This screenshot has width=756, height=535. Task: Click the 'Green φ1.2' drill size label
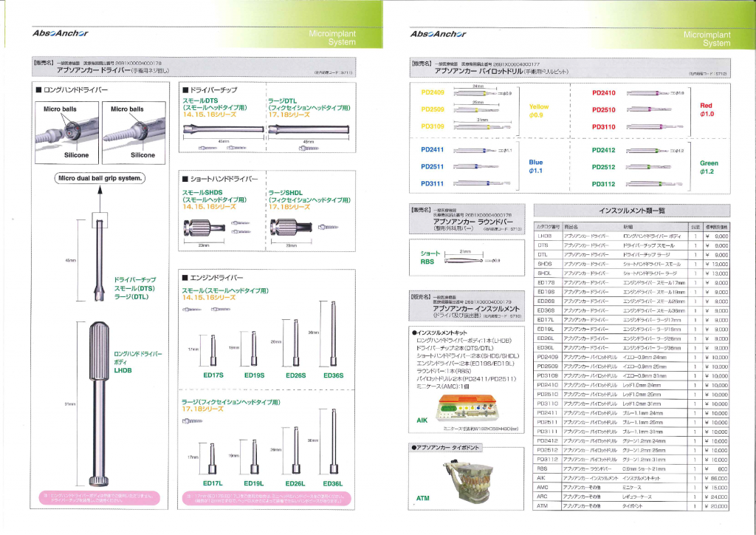coord(709,167)
